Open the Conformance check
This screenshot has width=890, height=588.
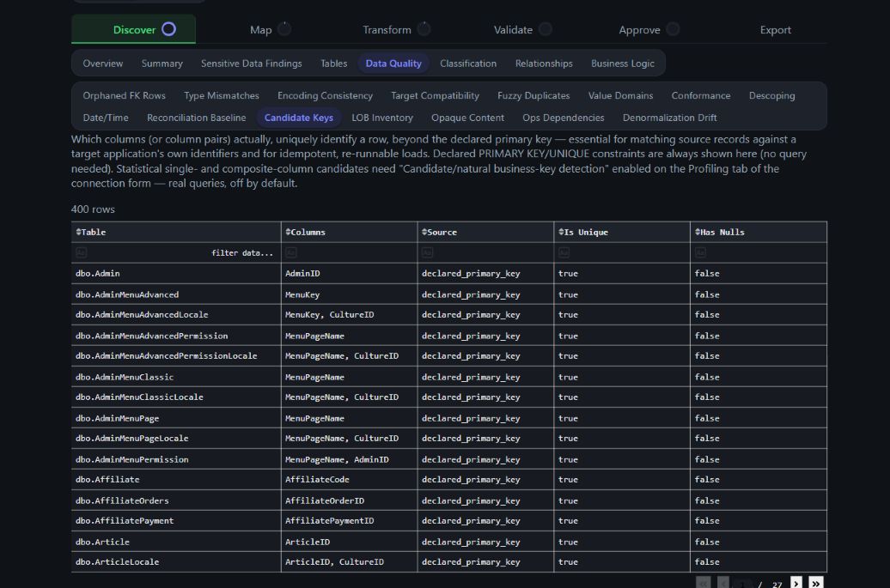coord(701,96)
